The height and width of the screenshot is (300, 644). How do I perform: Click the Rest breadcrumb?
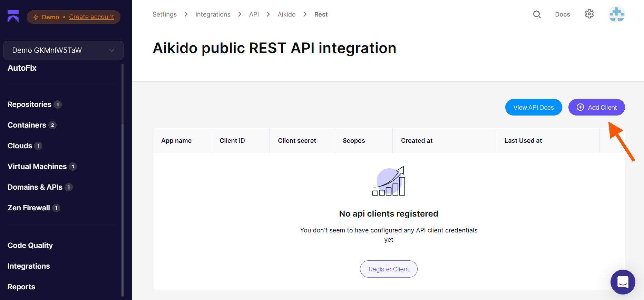321,14
